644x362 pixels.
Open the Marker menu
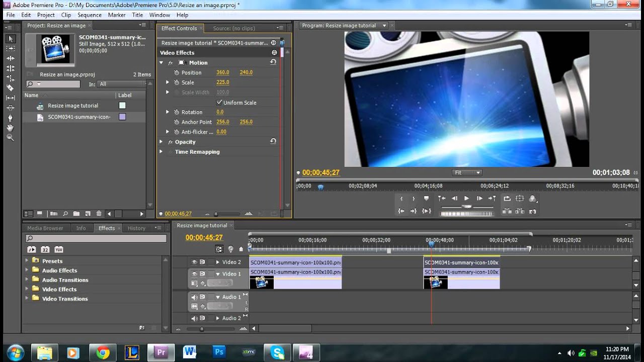(117, 15)
